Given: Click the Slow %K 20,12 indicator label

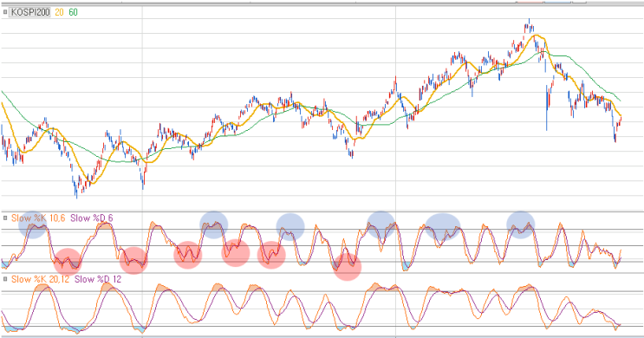Looking at the screenshot, I should tap(40, 279).
